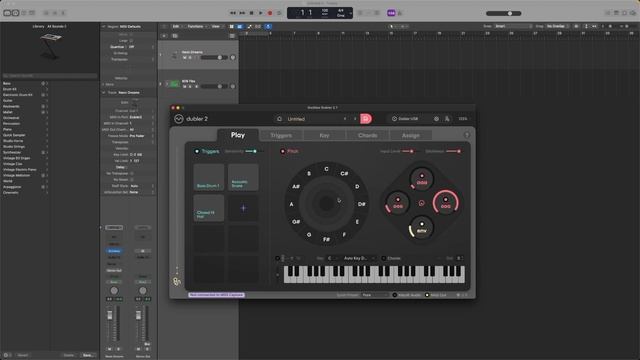
Task: Click the Search Sounds field in Library
Action: [50, 76]
